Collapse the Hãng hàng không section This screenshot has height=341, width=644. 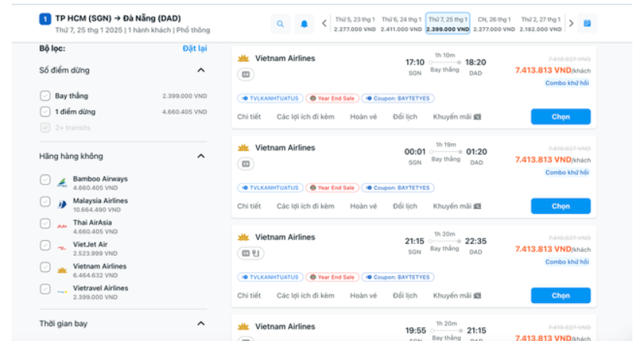point(201,156)
